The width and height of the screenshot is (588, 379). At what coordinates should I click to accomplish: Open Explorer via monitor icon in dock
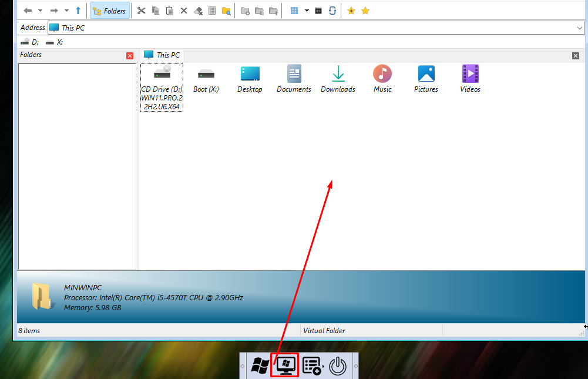tap(285, 365)
